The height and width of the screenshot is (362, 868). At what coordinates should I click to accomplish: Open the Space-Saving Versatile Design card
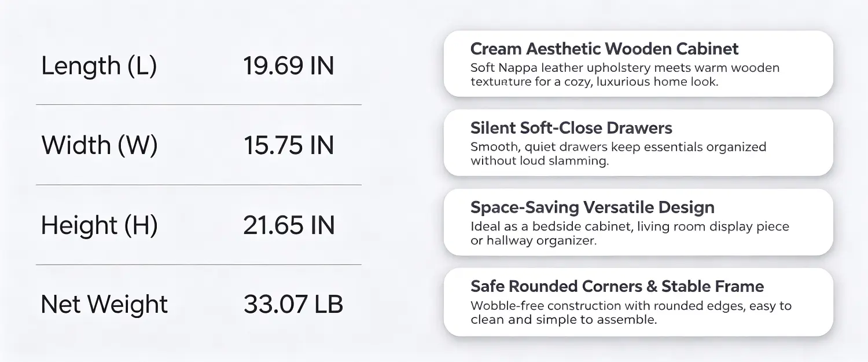point(638,222)
